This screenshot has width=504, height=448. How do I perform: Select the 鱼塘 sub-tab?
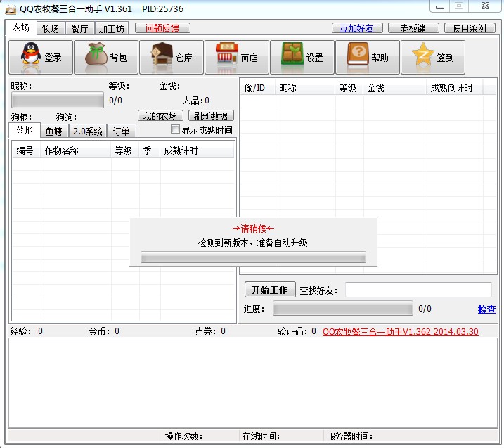tap(54, 132)
